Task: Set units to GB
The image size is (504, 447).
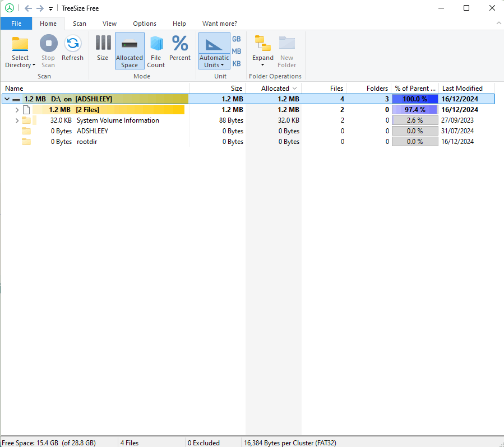Action: tap(237, 39)
